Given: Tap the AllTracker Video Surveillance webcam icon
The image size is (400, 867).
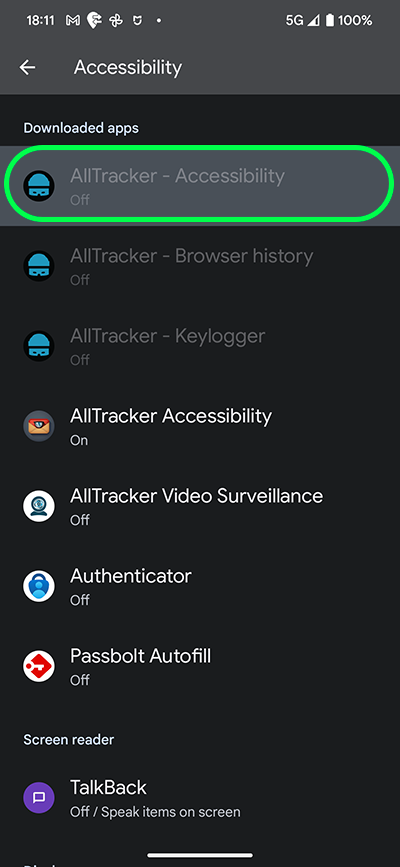Looking at the screenshot, I should (x=39, y=506).
